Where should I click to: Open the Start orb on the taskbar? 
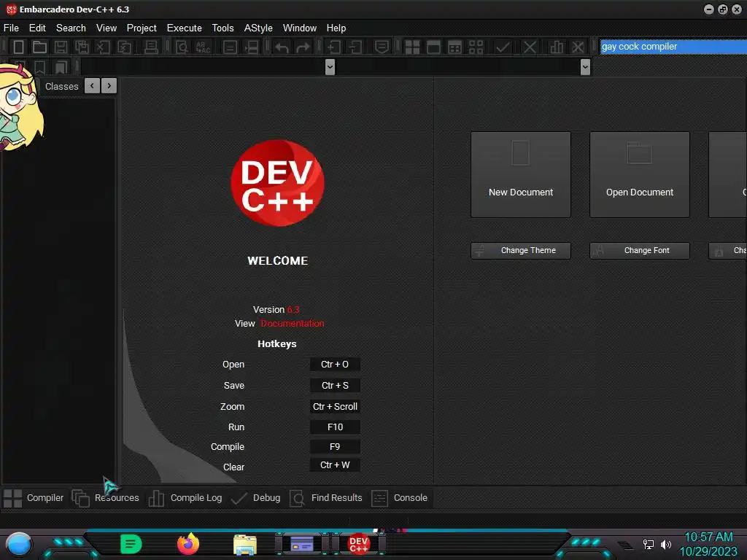(x=19, y=545)
